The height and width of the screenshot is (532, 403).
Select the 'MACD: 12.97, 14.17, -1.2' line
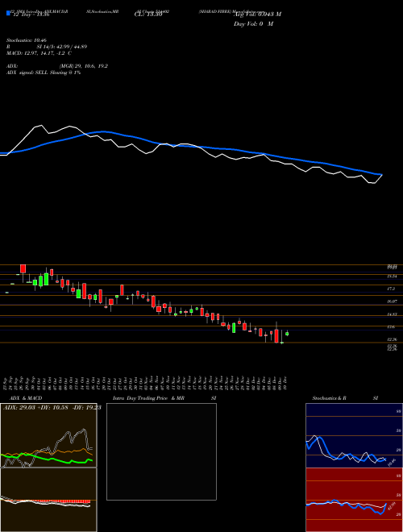click(x=35, y=53)
